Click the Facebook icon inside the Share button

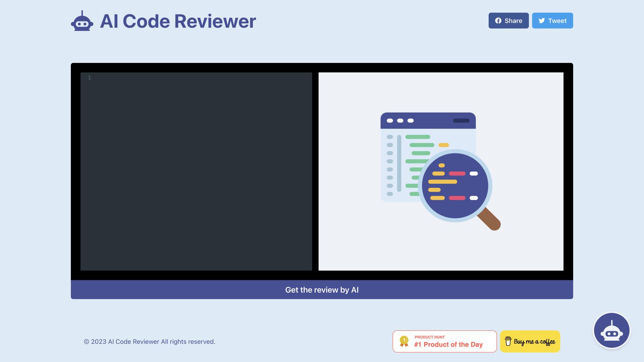tap(499, 20)
